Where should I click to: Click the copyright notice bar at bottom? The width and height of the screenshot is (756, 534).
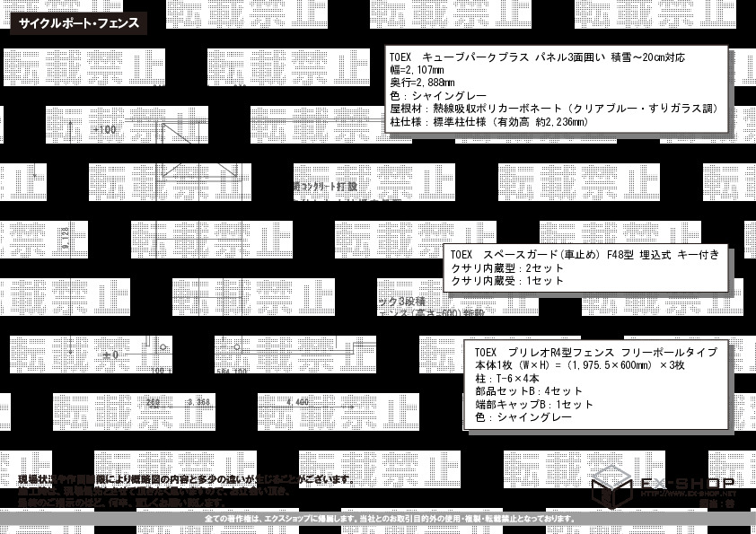(378, 519)
